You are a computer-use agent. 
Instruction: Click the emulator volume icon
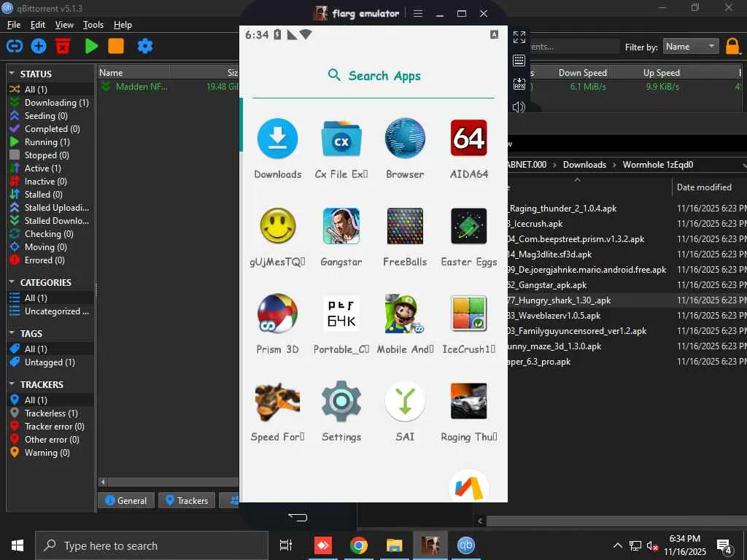click(519, 106)
